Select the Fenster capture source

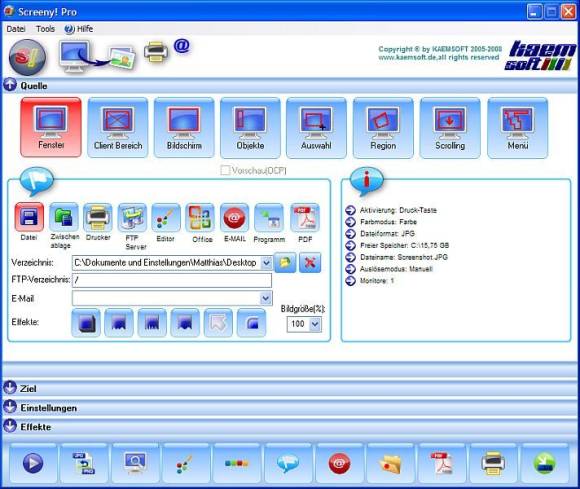pos(51,128)
